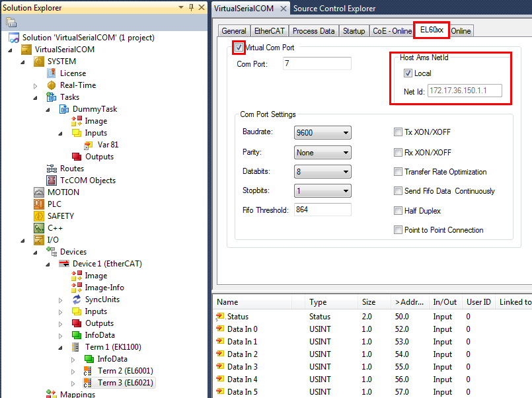
Task: Click the Com Port input field
Action: pos(317,63)
